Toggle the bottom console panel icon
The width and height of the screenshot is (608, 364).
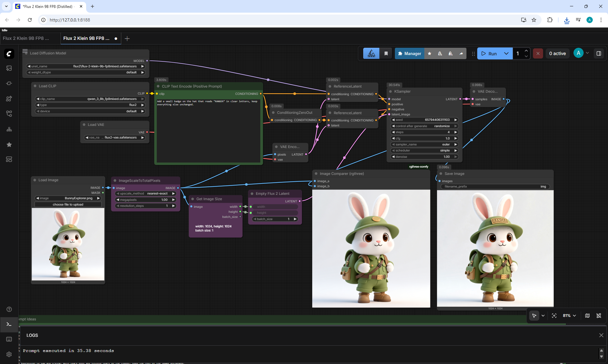coord(9,324)
